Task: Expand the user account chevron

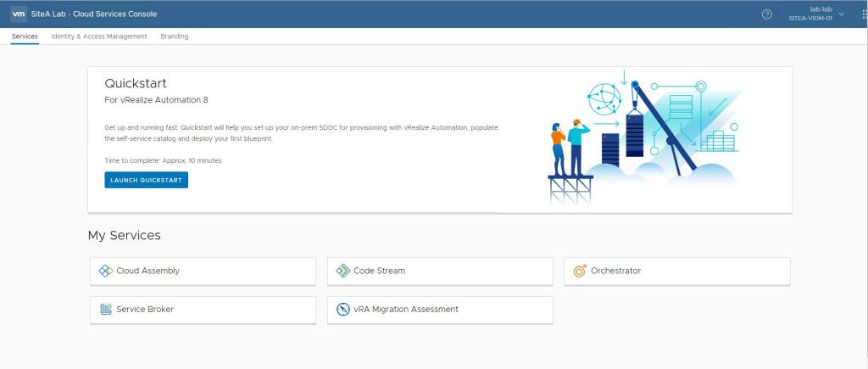Action: click(x=841, y=14)
